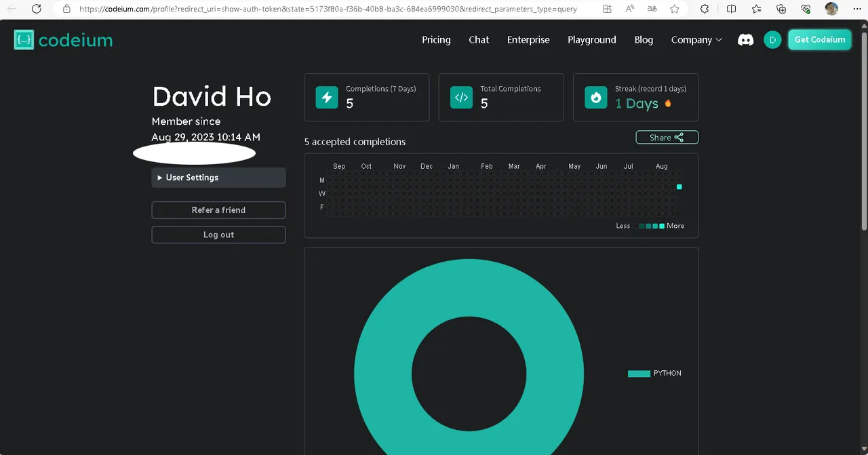Click the code brackets Total Completions icon
Viewport: 868px width, 455px height.
pos(461,98)
